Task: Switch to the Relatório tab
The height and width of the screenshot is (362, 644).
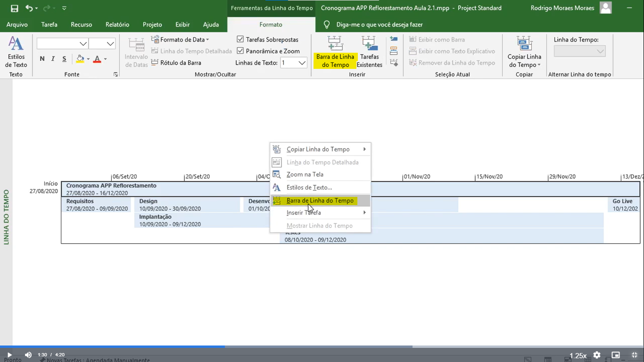Action: click(117, 25)
